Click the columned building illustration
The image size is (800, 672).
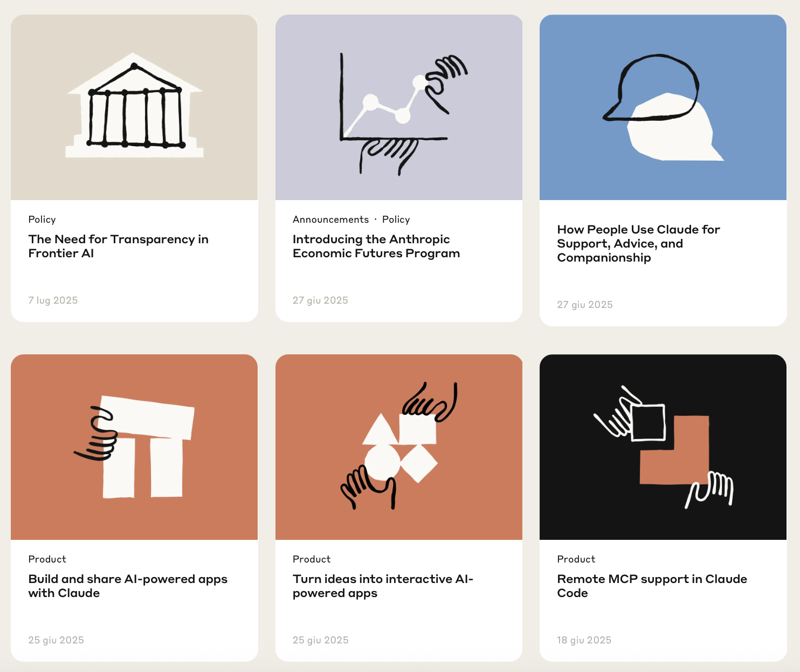point(134,107)
